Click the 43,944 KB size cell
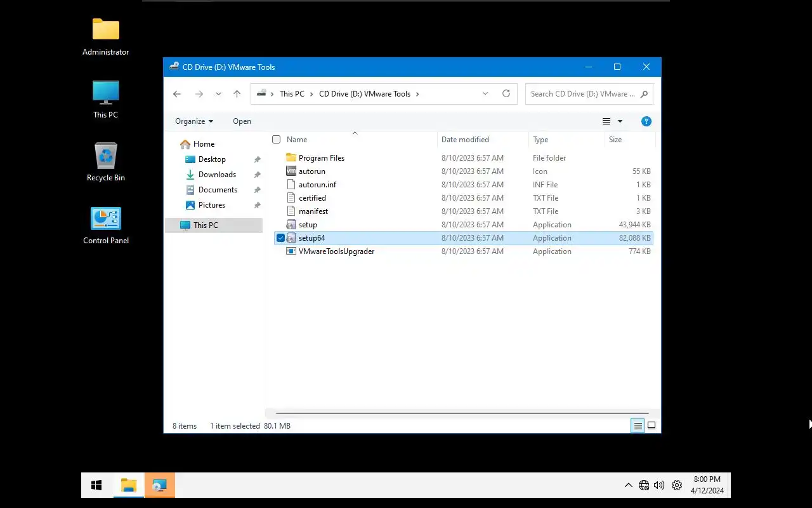812x508 pixels. coord(634,225)
